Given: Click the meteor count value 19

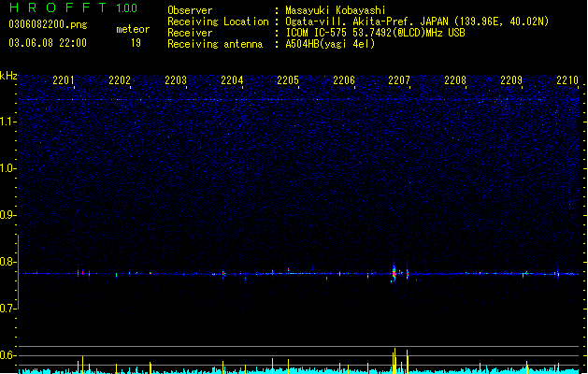Looking at the screenshot, I should pos(136,43).
